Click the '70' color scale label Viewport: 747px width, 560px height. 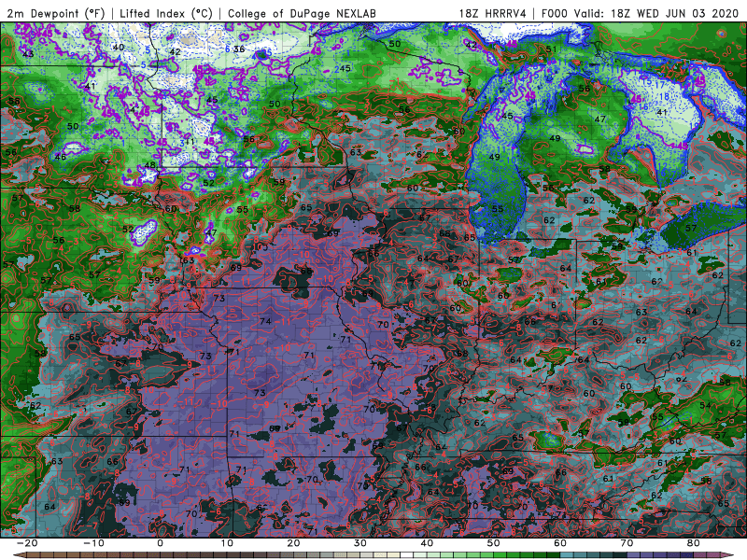pyautogui.click(x=627, y=543)
